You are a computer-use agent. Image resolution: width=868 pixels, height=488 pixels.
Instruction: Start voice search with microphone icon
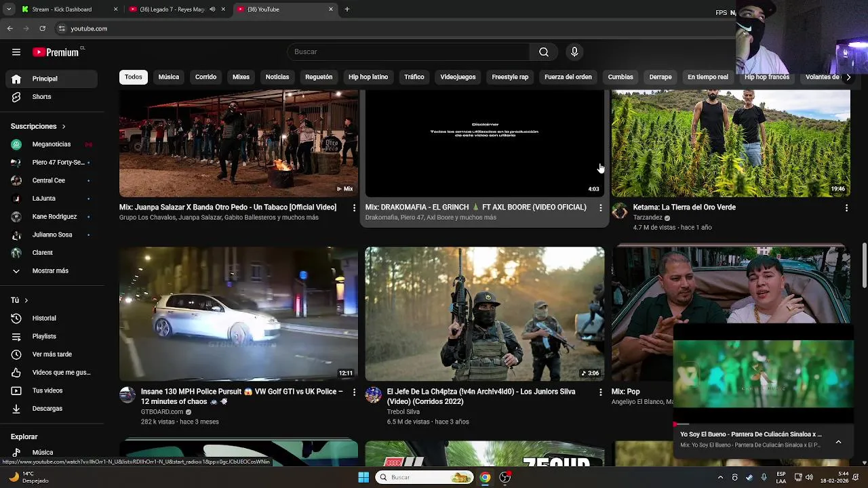(x=574, y=52)
